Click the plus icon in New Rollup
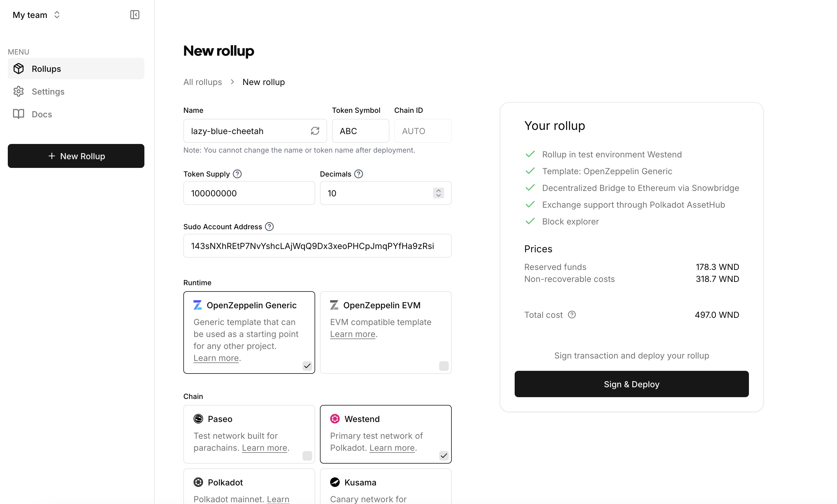This screenshot has height=504, width=837. pyautogui.click(x=52, y=156)
